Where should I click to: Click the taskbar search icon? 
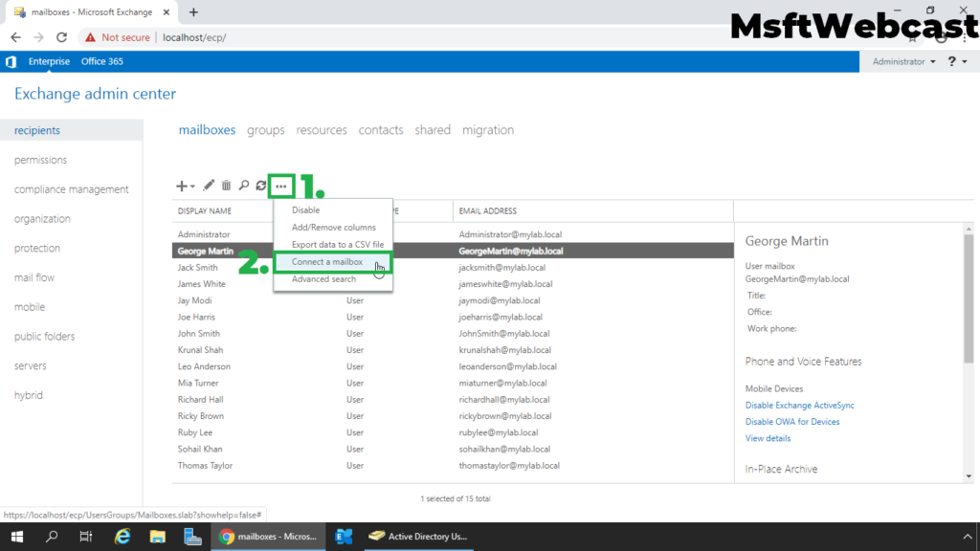(52, 537)
